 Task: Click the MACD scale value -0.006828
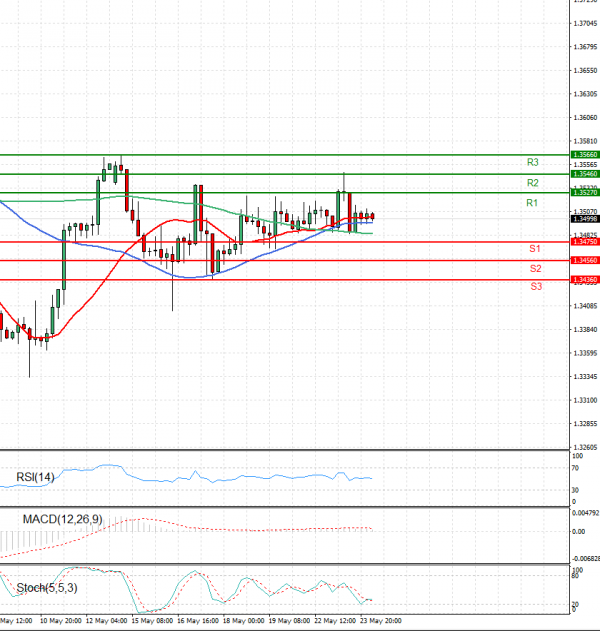point(586,559)
